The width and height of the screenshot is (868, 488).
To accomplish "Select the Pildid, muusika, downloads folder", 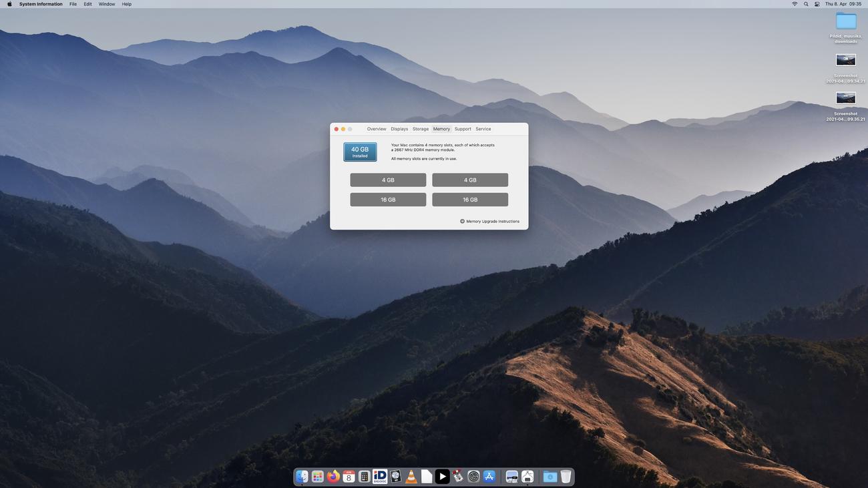I will [x=845, y=22].
